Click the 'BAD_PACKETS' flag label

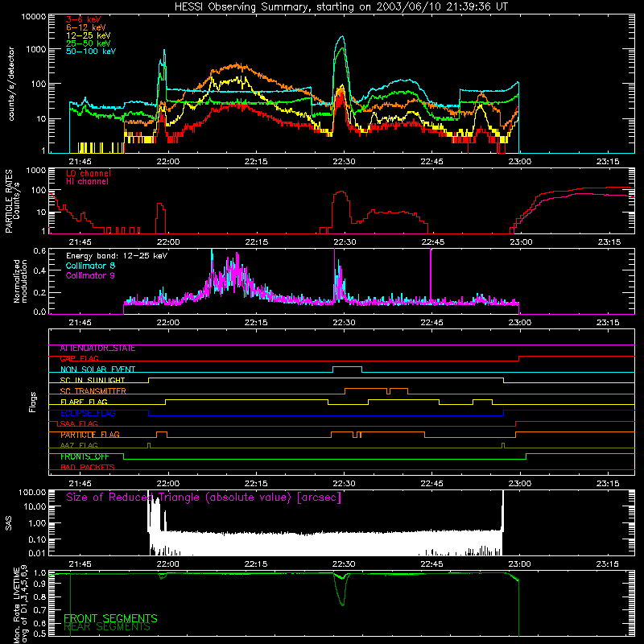coord(88,467)
